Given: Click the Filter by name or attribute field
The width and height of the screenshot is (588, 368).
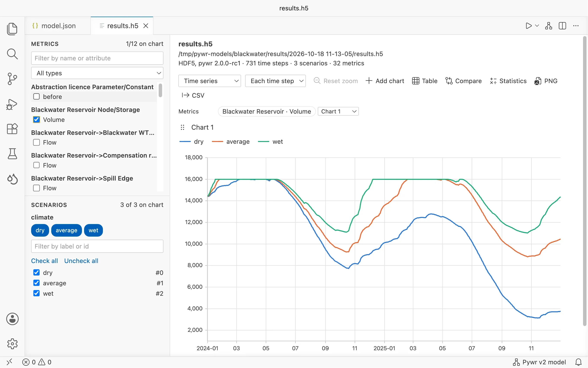Looking at the screenshot, I should (97, 58).
